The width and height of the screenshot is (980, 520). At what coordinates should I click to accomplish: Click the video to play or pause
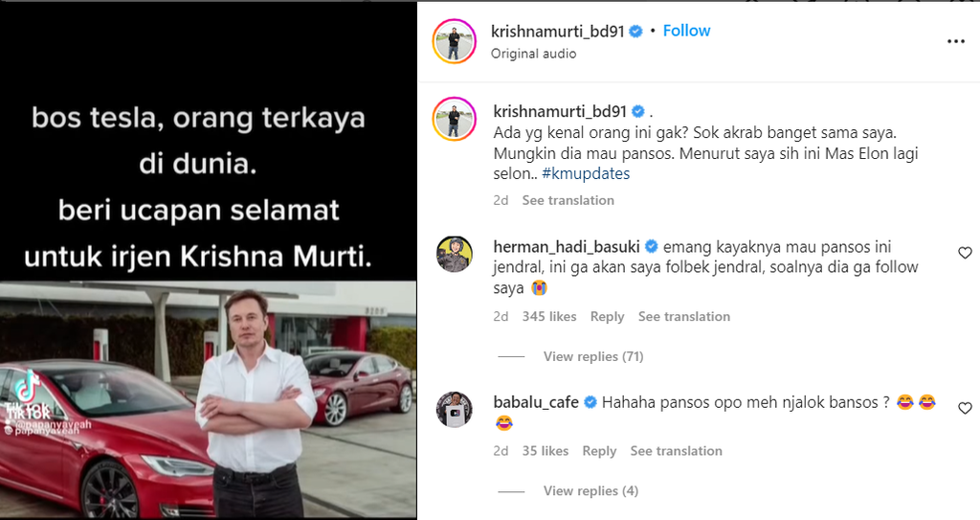[x=208, y=260]
